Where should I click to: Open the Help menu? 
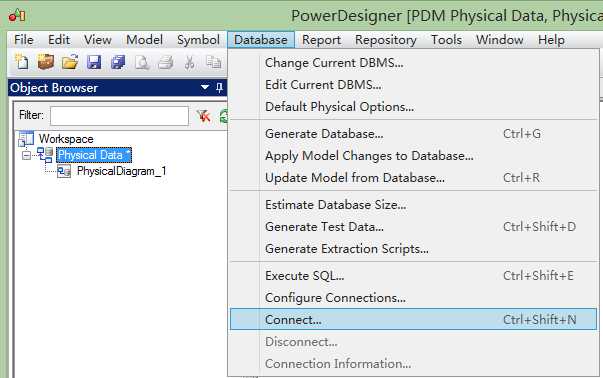point(551,40)
